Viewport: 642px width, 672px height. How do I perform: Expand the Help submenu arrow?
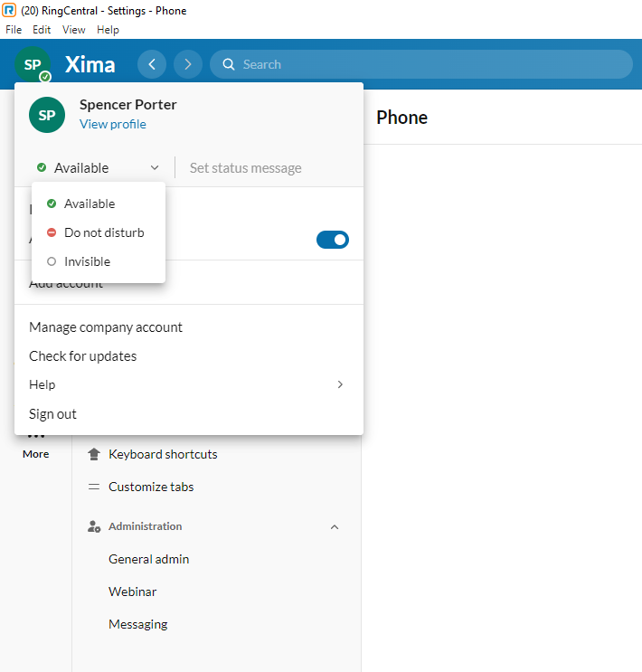[x=340, y=384]
